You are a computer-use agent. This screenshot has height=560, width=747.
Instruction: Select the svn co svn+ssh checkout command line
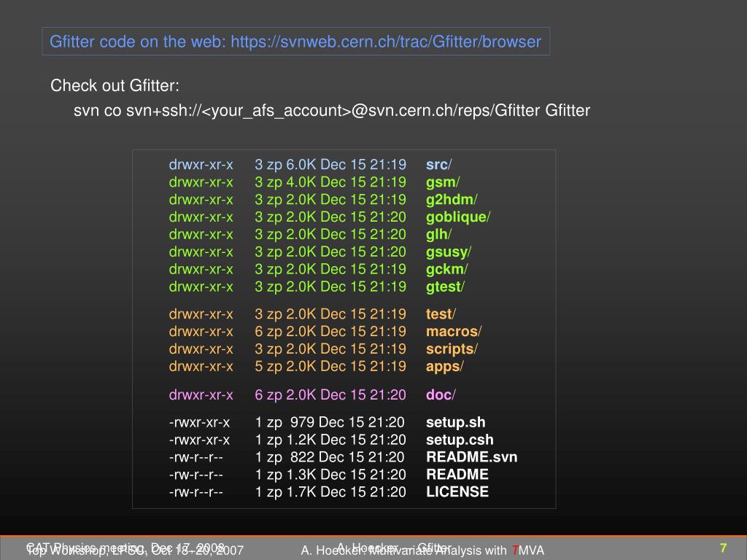332,111
